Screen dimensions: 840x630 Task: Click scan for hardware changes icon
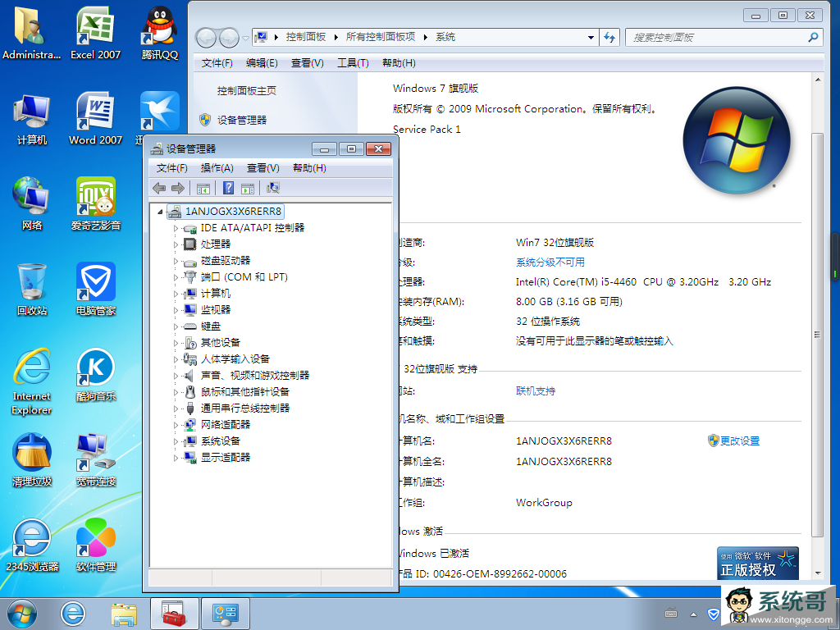click(x=272, y=188)
